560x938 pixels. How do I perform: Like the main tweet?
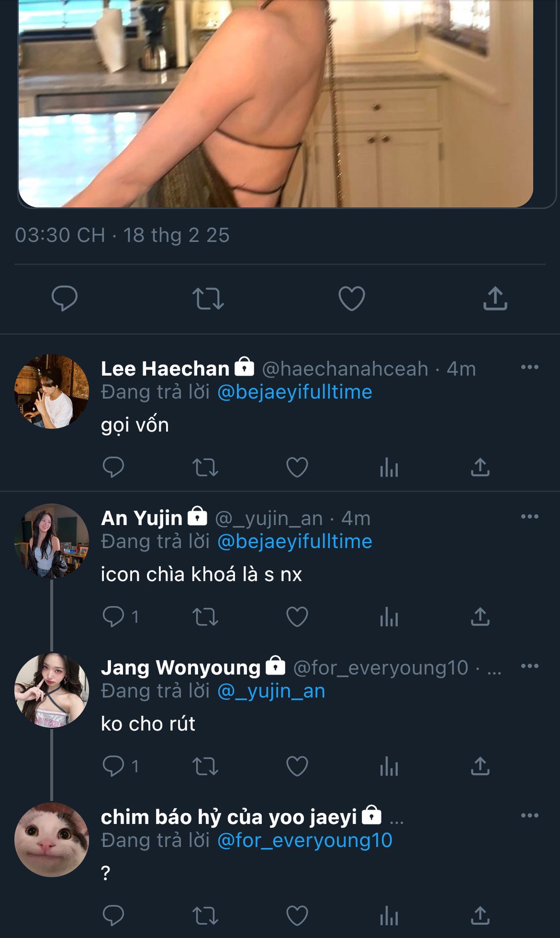click(352, 298)
